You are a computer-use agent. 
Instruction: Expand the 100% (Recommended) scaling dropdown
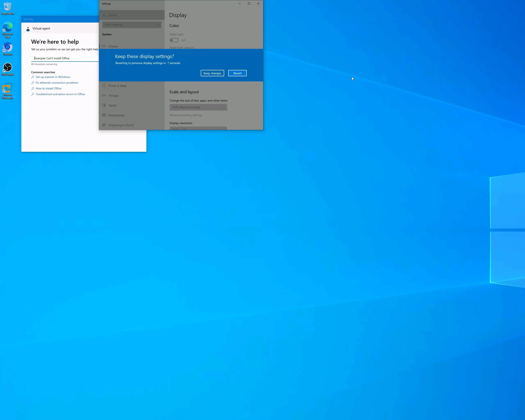click(198, 107)
